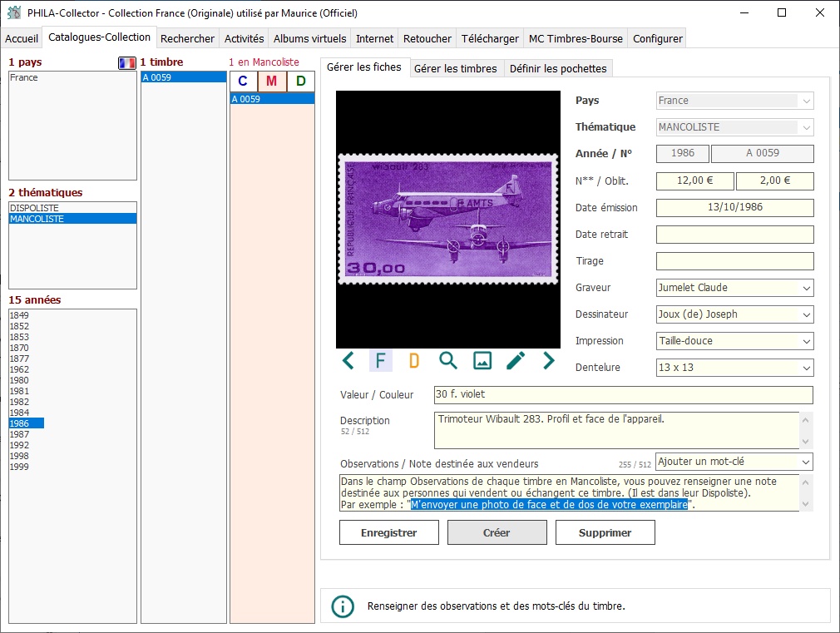Click the Tirage field

tap(735, 261)
